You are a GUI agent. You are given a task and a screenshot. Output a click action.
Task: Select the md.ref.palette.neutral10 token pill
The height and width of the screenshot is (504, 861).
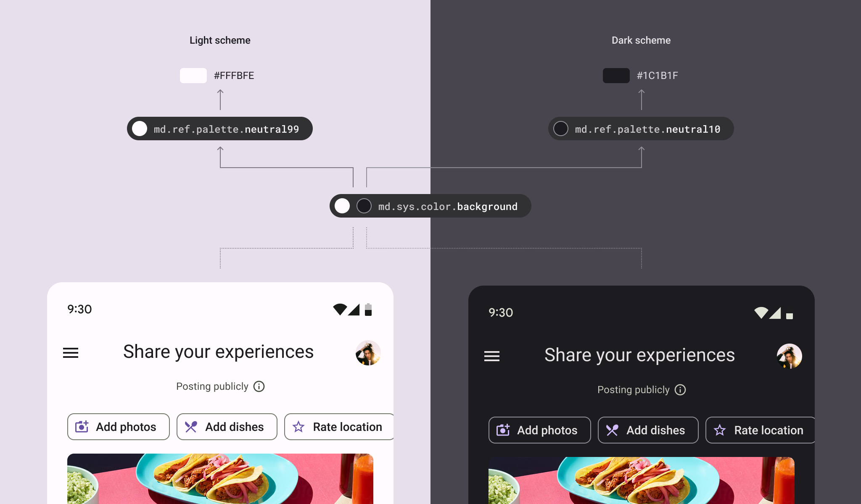[x=641, y=129]
